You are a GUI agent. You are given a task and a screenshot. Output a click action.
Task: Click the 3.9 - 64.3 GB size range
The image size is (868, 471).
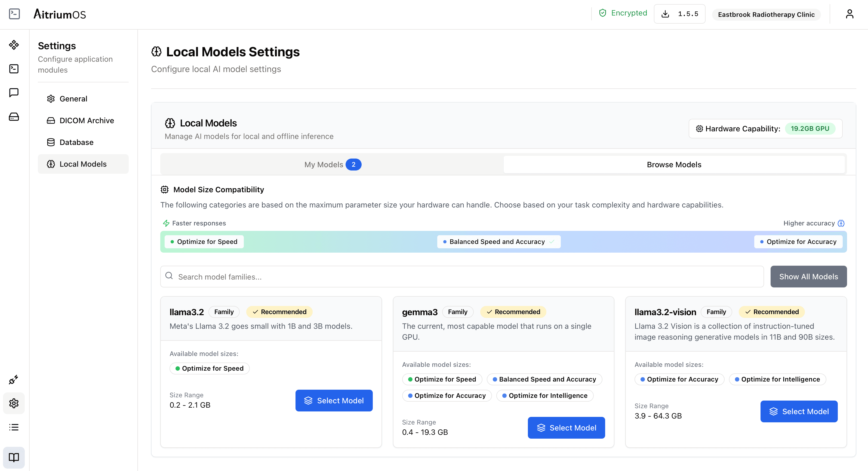point(658,416)
